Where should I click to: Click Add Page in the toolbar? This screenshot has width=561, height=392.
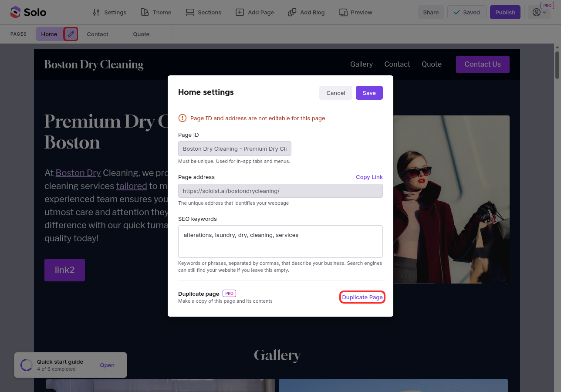pyautogui.click(x=255, y=12)
